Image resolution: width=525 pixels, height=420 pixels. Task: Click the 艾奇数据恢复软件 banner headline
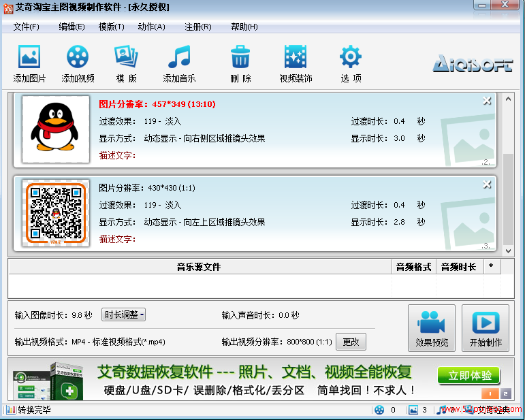[255, 372]
